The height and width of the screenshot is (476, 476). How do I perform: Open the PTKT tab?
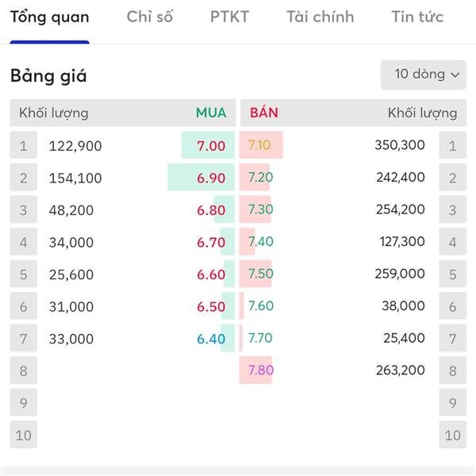coord(229,17)
